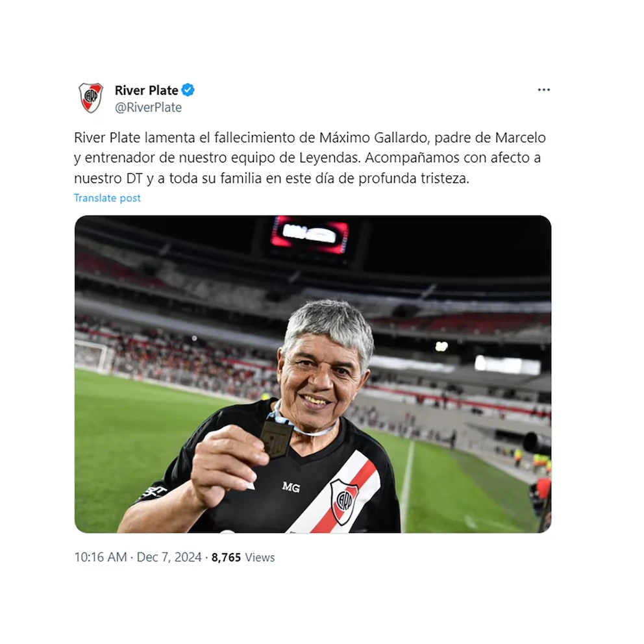Viewport: 644px width, 644px height.
Task: Click the River Plate crest on the jersey
Action: [x=344, y=501]
